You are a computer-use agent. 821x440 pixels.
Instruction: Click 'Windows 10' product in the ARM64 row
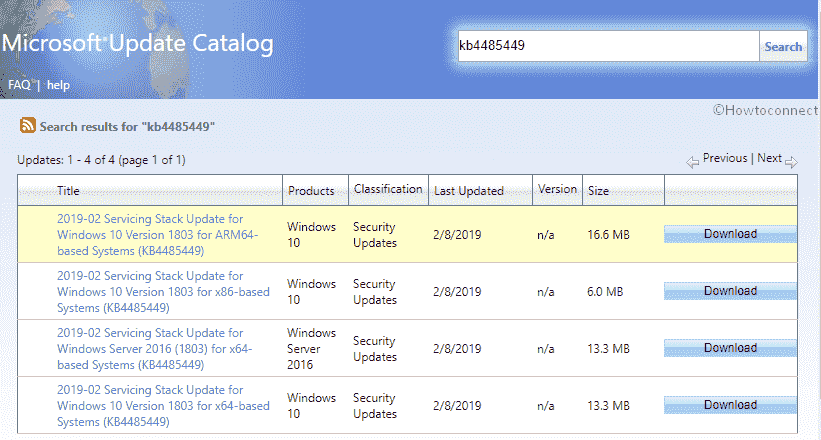tap(312, 235)
